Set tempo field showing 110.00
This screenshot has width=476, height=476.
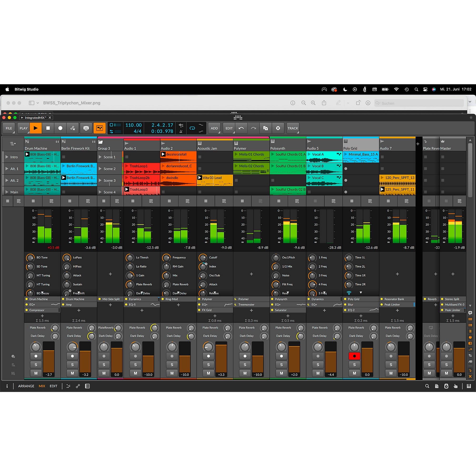point(134,125)
